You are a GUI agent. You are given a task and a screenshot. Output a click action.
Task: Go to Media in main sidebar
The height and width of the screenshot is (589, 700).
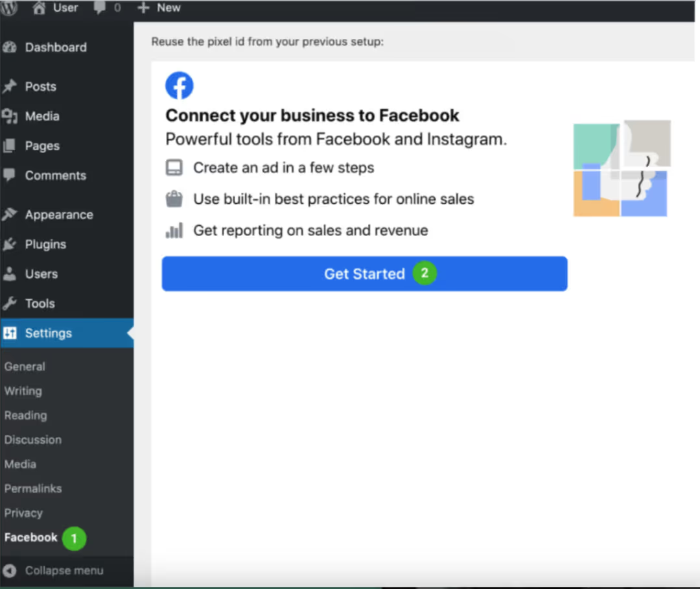(42, 116)
